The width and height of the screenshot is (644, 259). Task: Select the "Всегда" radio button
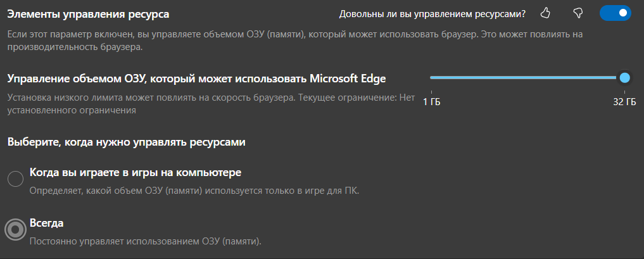point(15,229)
